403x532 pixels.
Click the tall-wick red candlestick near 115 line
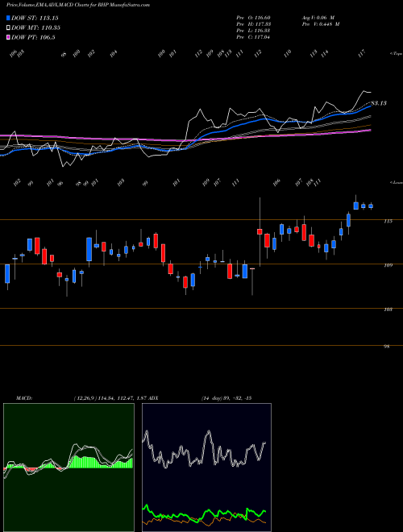click(260, 231)
